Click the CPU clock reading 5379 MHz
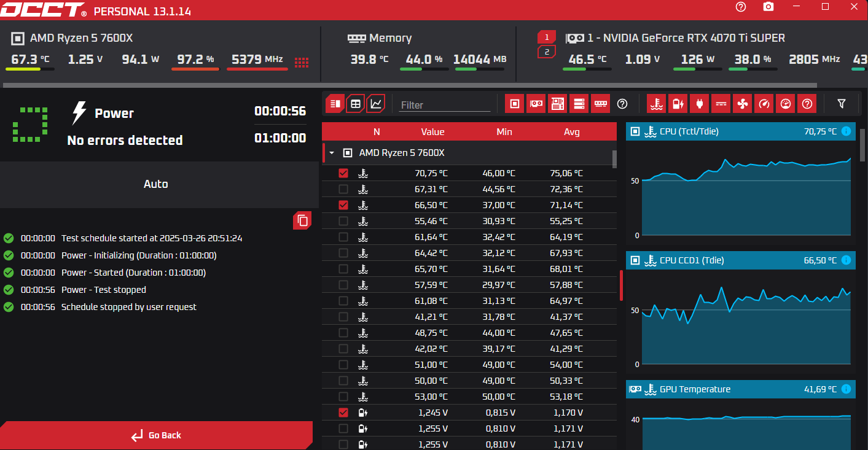Viewport: 868px width, 450px height. point(257,60)
